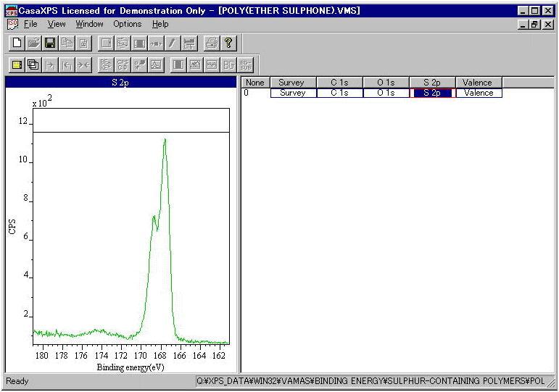The width and height of the screenshot is (559, 392).
Task: Open the Options menu
Action: pos(128,24)
